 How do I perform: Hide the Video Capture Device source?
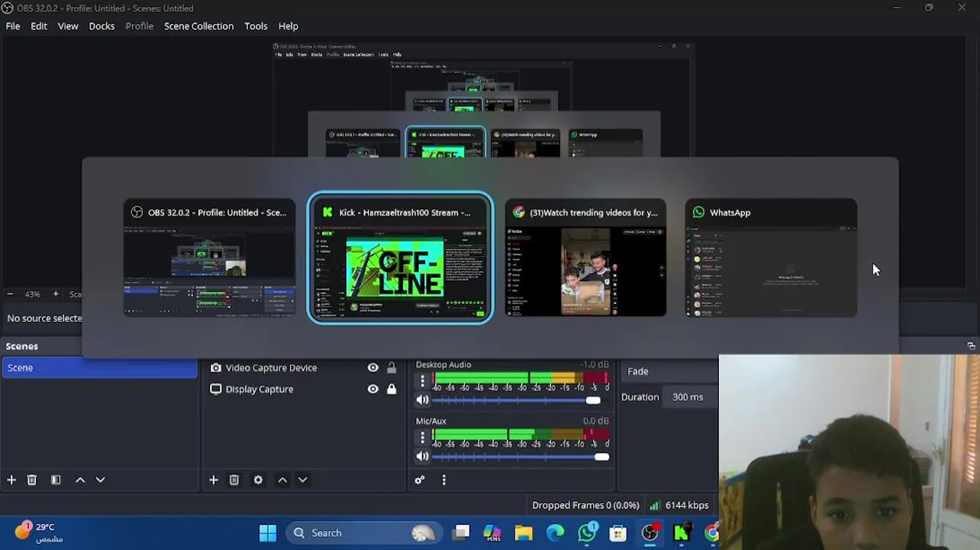(x=372, y=368)
